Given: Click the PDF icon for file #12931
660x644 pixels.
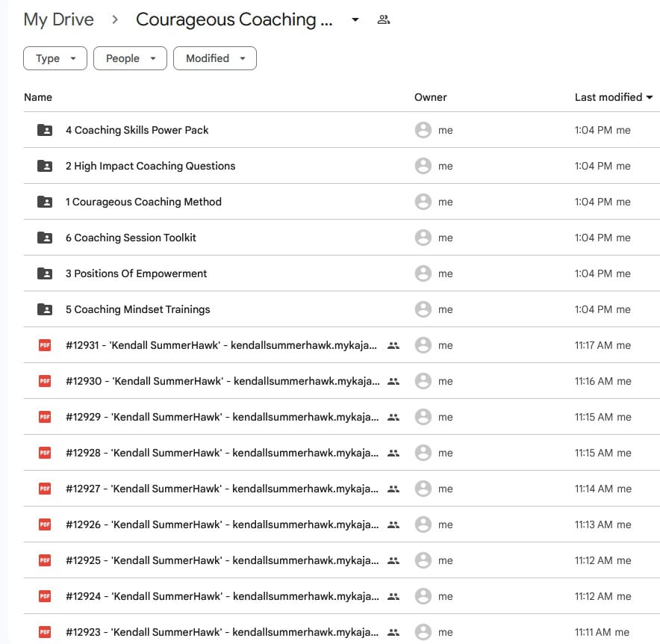Looking at the screenshot, I should 45,345.
